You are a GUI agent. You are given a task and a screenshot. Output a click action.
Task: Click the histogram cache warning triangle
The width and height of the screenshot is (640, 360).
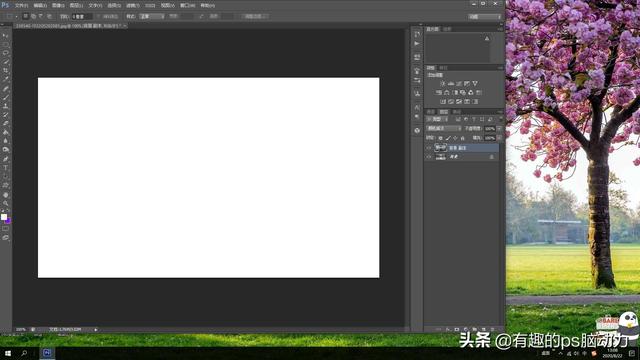(487, 38)
